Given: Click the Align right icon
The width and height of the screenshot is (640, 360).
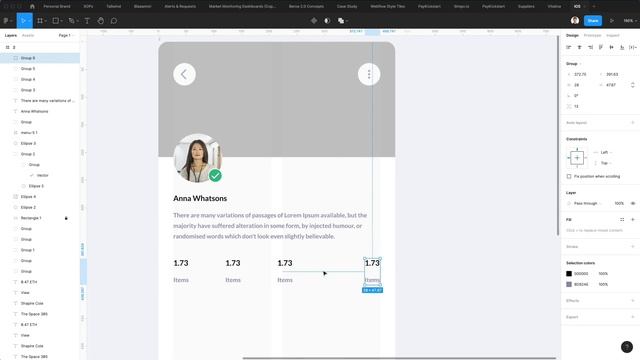Looking at the screenshot, I should tap(590, 47).
